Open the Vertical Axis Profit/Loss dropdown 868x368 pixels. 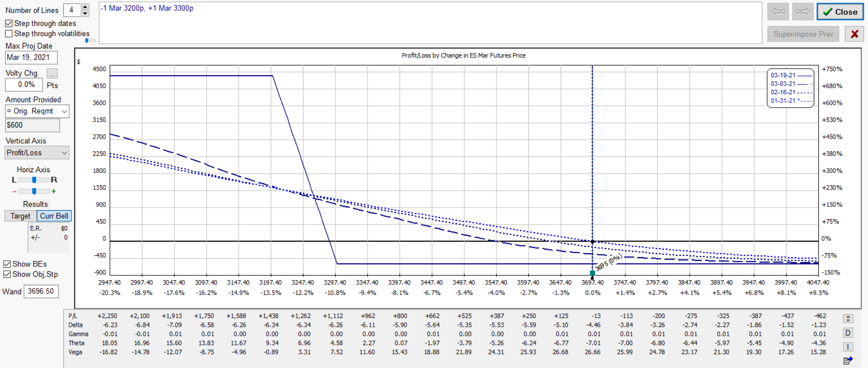point(37,153)
